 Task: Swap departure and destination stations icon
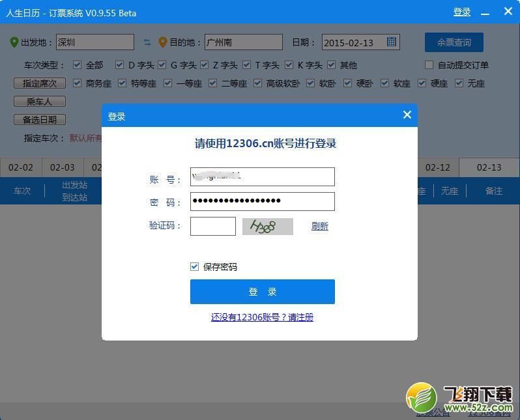click(x=147, y=42)
